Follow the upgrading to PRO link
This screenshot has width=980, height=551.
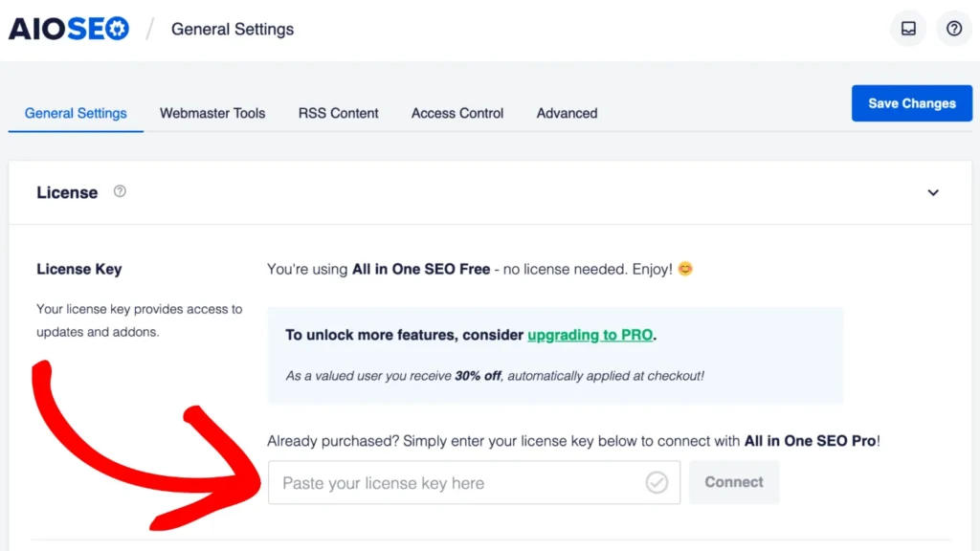pyautogui.click(x=590, y=335)
